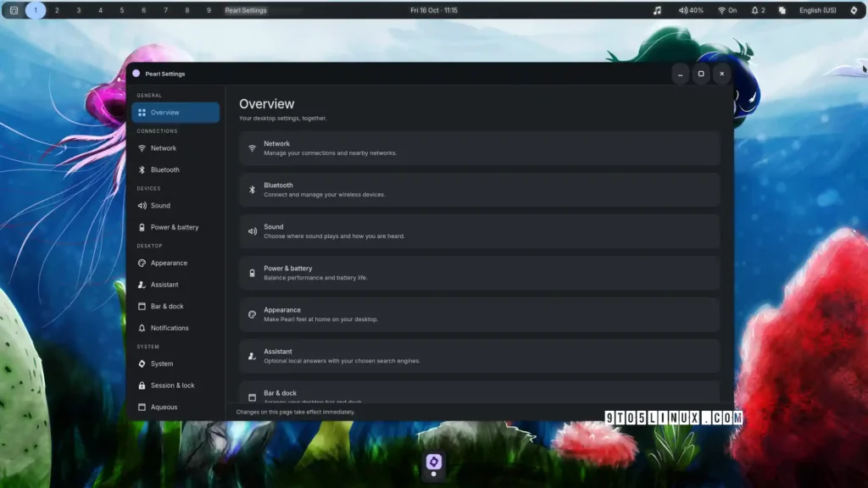
Task: Select System in the sidebar
Action: [x=175, y=363]
